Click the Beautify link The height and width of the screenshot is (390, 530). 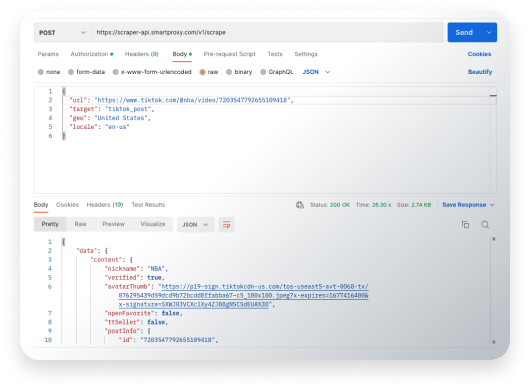pyautogui.click(x=480, y=72)
